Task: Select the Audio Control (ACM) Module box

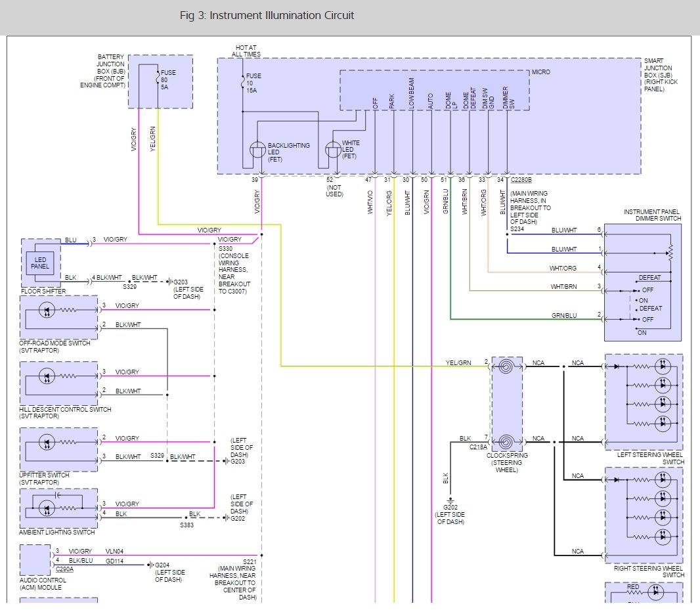Action: [35, 560]
